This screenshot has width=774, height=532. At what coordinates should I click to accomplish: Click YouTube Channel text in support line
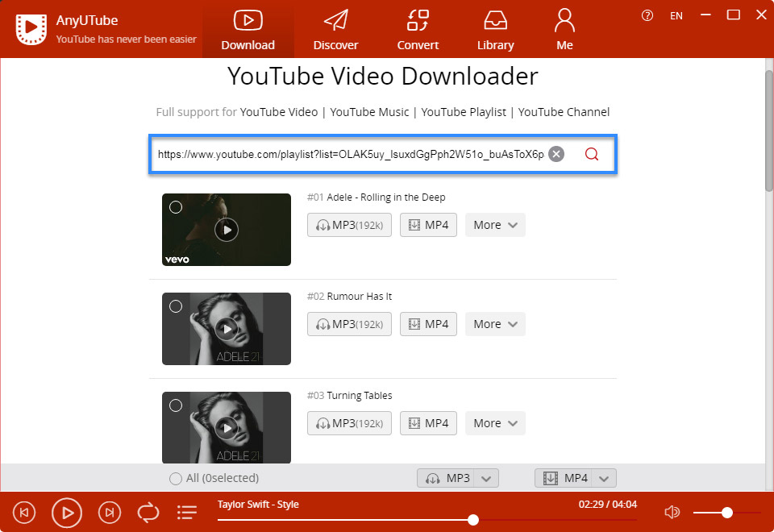tap(564, 112)
